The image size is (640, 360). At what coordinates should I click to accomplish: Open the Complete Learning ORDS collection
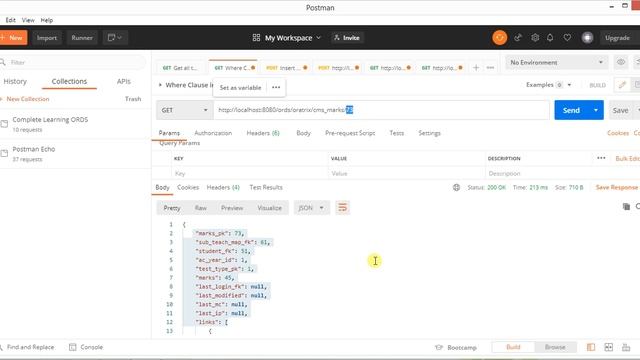click(76, 124)
